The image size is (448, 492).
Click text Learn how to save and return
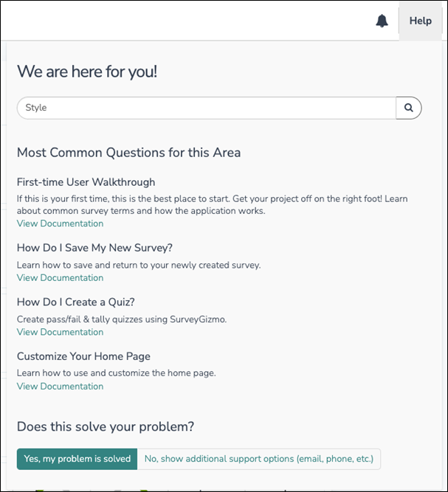coord(139,265)
